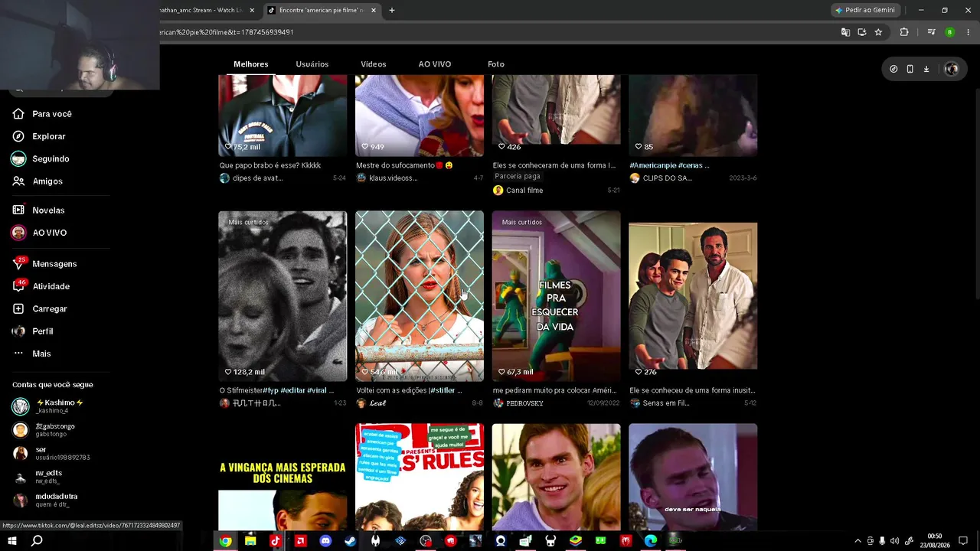Open a new browser tab
The width and height of the screenshot is (980, 551).
pyautogui.click(x=392, y=10)
